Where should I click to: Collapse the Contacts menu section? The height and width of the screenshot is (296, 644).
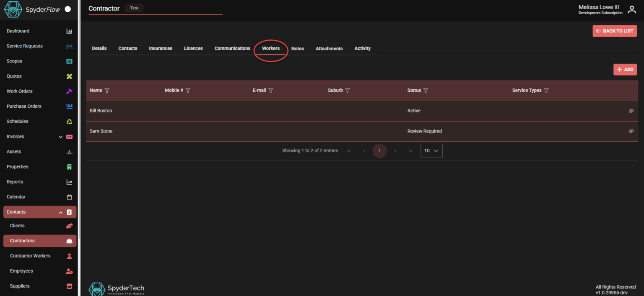61,213
